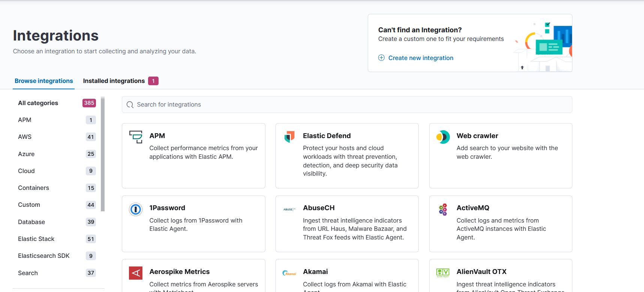This screenshot has width=644, height=292.
Task: Click the category list scrollbar
Action: pos(103,154)
